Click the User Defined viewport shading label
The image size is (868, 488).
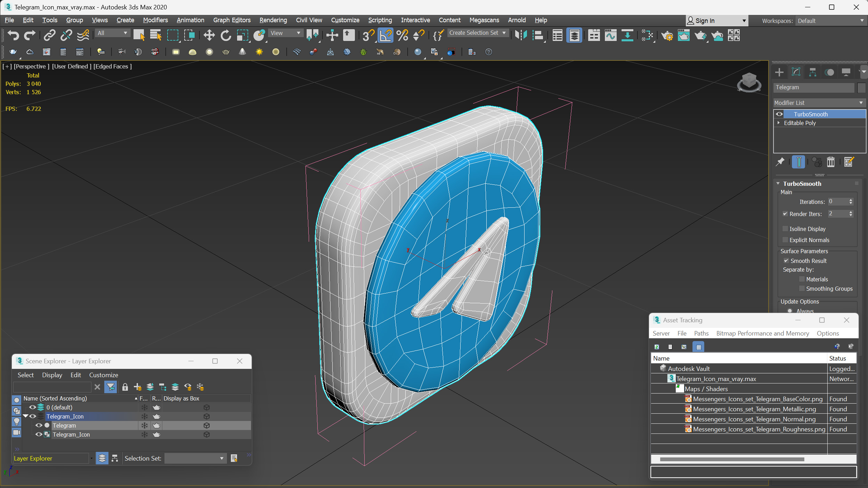tap(72, 66)
